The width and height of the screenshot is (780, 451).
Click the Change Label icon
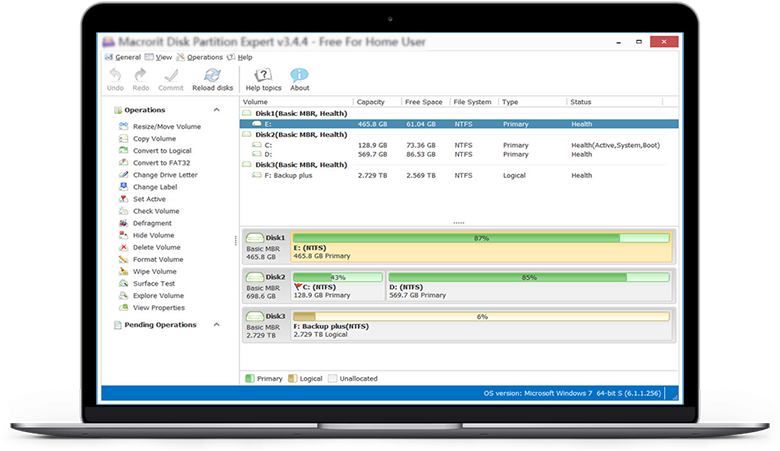(123, 186)
